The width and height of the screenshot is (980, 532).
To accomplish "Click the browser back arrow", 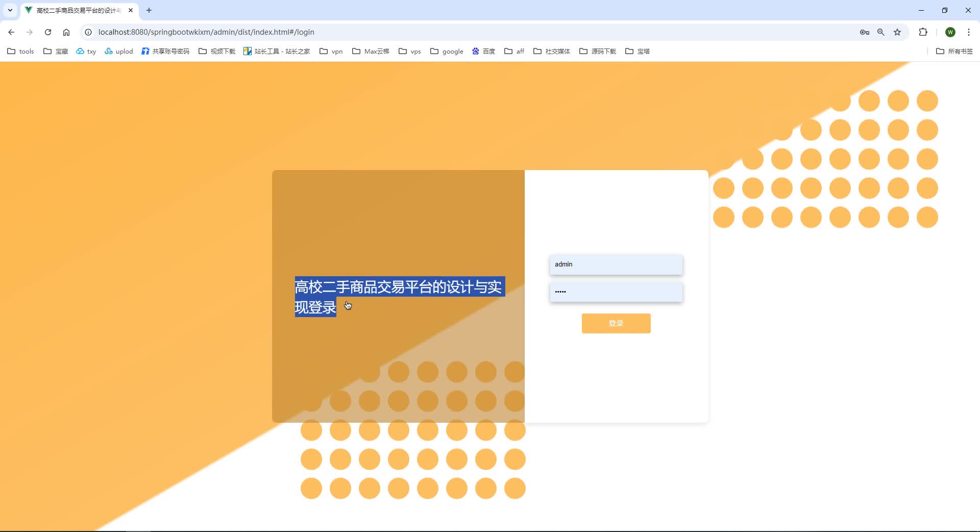I will click(x=11, y=32).
